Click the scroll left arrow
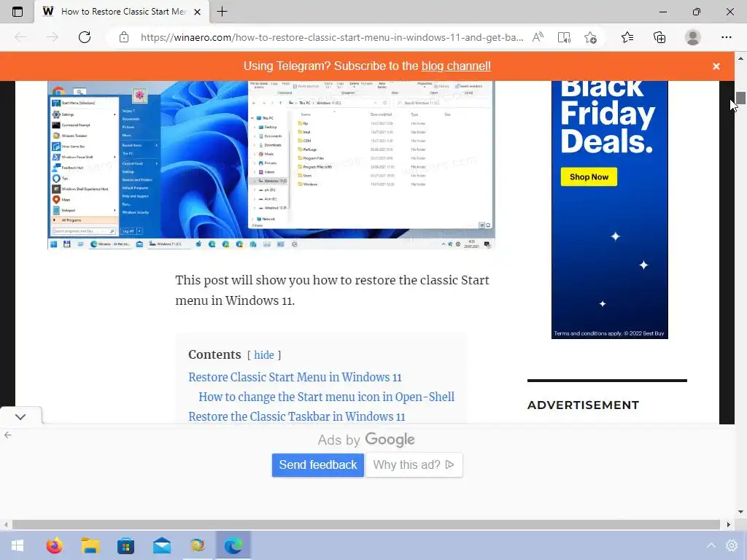The height and width of the screenshot is (560, 747). tap(6, 525)
